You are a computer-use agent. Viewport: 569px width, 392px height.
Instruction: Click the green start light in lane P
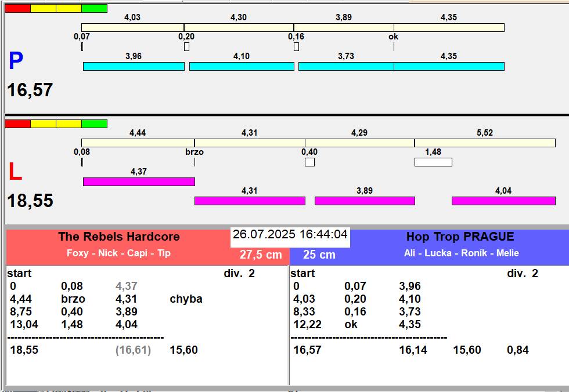point(94,8)
